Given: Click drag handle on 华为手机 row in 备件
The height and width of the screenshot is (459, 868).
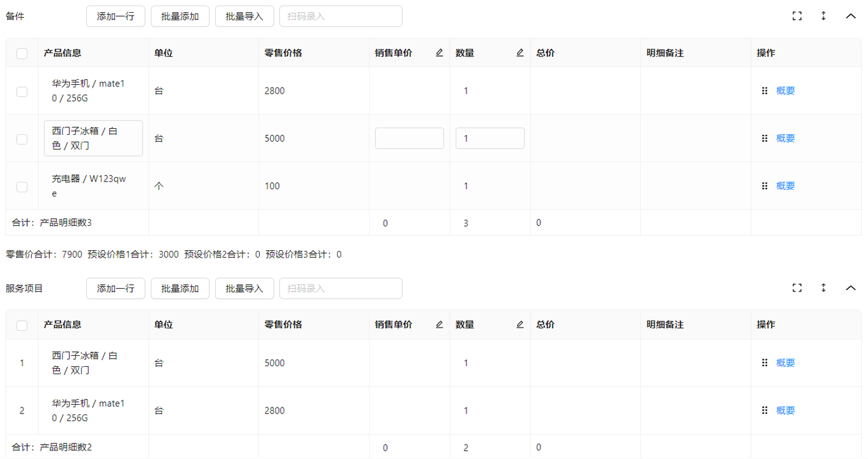Looking at the screenshot, I should (764, 91).
